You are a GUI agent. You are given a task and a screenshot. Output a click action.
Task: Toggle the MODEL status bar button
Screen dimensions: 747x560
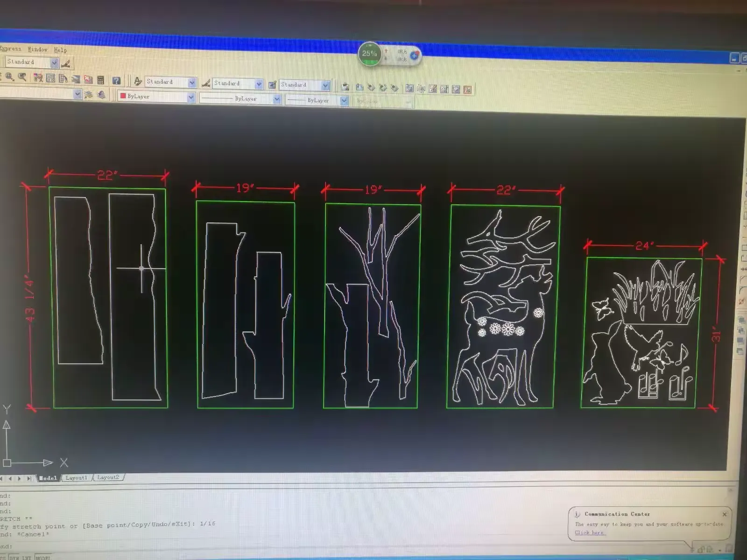click(x=43, y=557)
